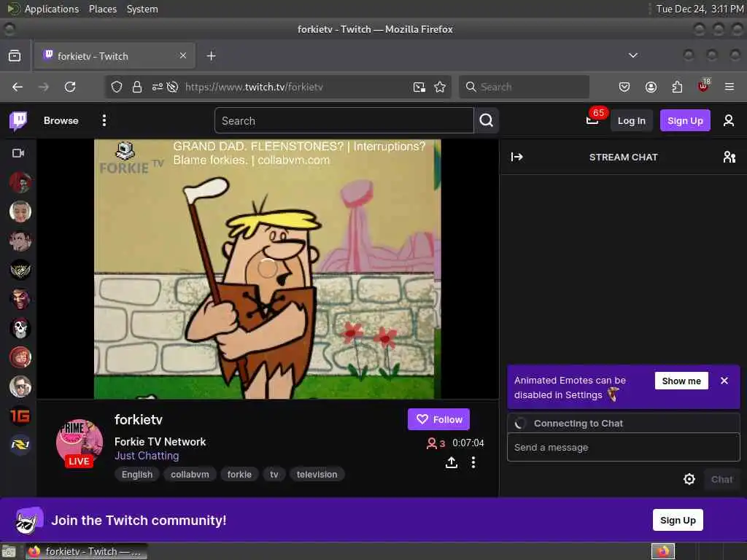Viewport: 747px width, 560px height.
Task: Click the forkietv channel name
Action: (138, 419)
